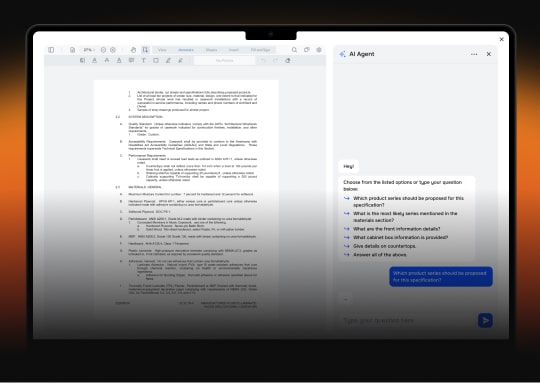Toggle the left sidebar panel icon
540x383 pixels.
51,50
